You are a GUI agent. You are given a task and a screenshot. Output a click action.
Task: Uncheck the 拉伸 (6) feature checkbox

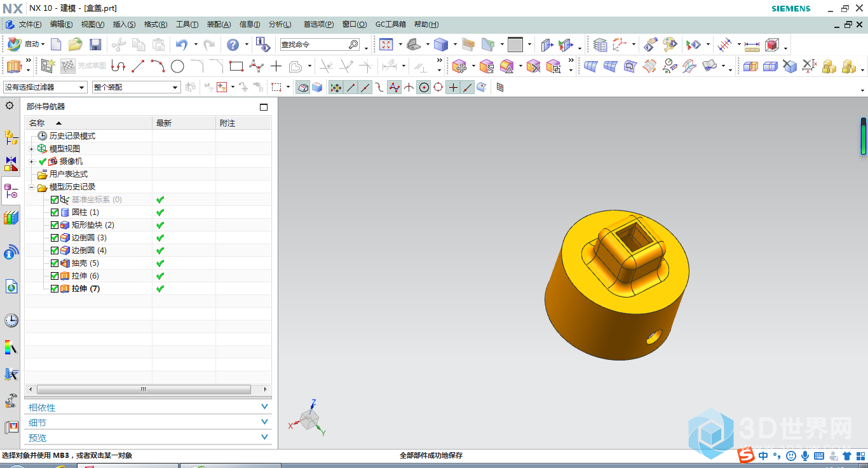(55, 276)
